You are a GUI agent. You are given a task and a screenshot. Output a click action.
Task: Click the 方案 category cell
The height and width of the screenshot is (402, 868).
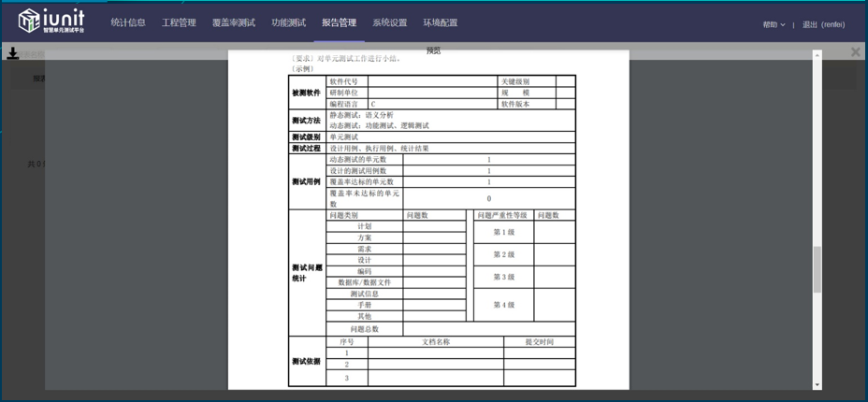tap(364, 237)
